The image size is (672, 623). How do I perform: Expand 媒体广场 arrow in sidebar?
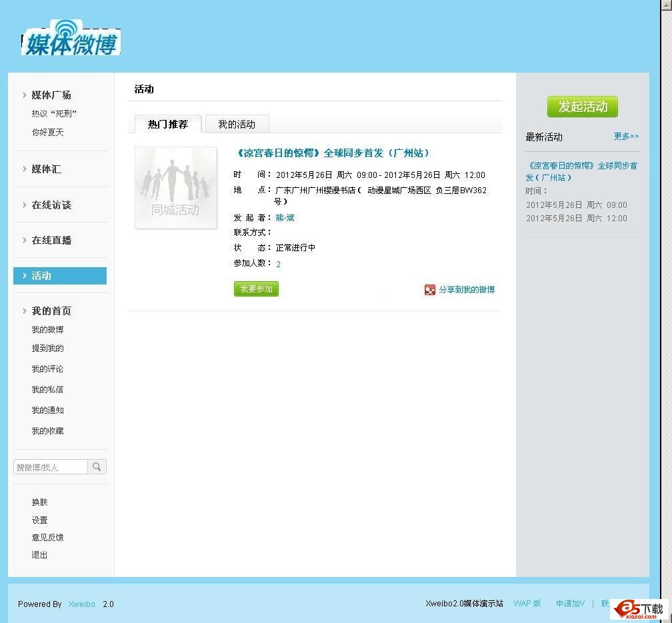[25, 95]
